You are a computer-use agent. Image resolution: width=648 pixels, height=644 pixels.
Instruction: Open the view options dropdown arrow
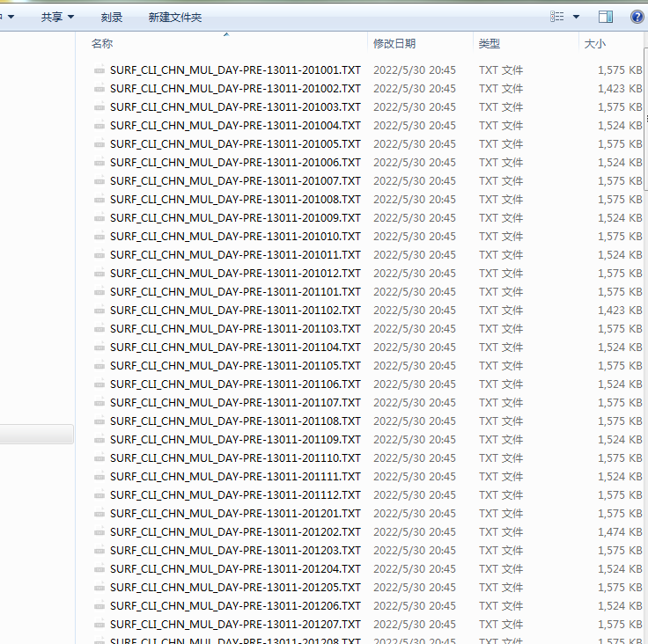[576, 17]
